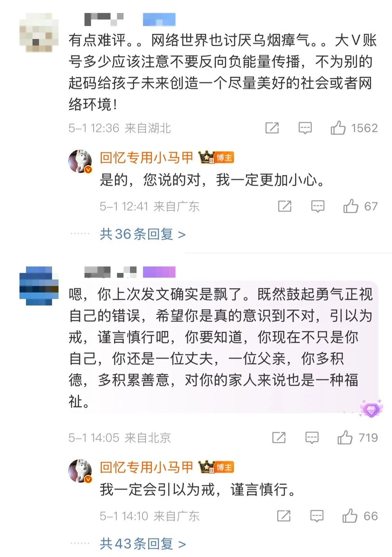This screenshot has height=557, width=392.
Task: Share the blogger's 12:41 reply
Action: pyautogui.click(x=285, y=206)
